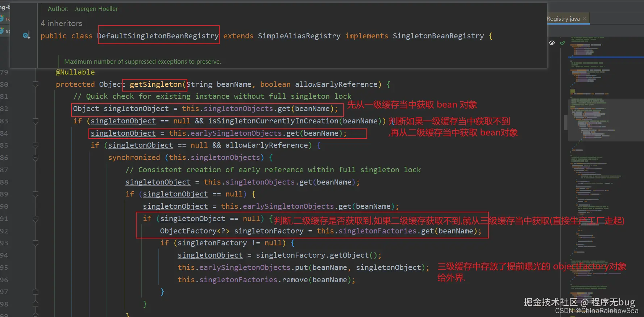The height and width of the screenshot is (317, 644).
Task: Click the implements keyword in class declaration
Action: [367, 36]
